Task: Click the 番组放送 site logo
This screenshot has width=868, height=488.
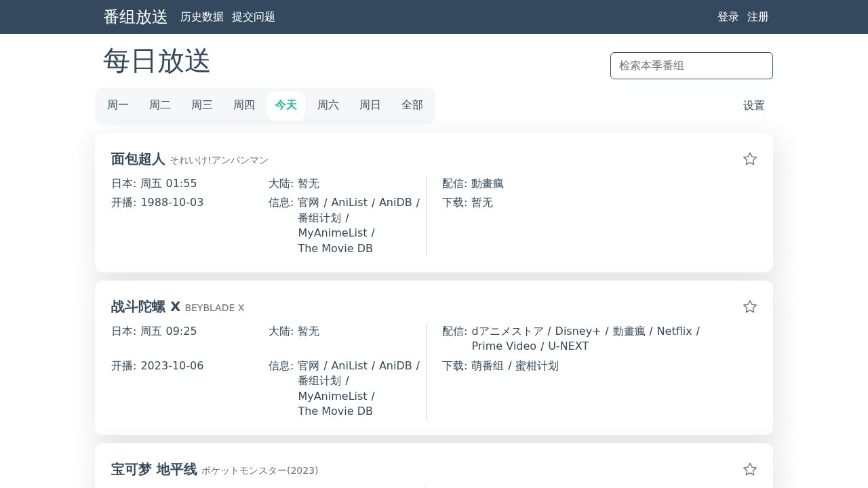Action: click(x=136, y=17)
